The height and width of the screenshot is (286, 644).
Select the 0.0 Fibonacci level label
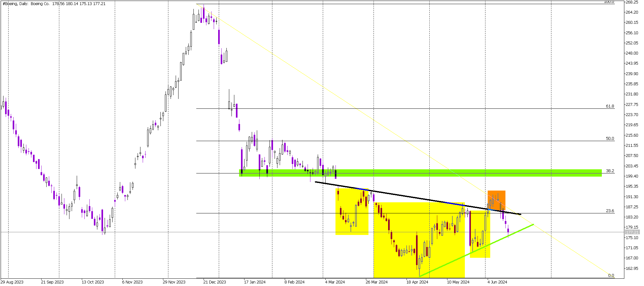[611, 276]
